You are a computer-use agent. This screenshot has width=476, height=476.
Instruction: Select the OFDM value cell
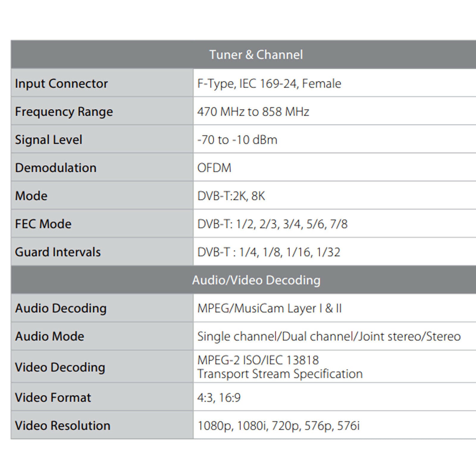(214, 168)
